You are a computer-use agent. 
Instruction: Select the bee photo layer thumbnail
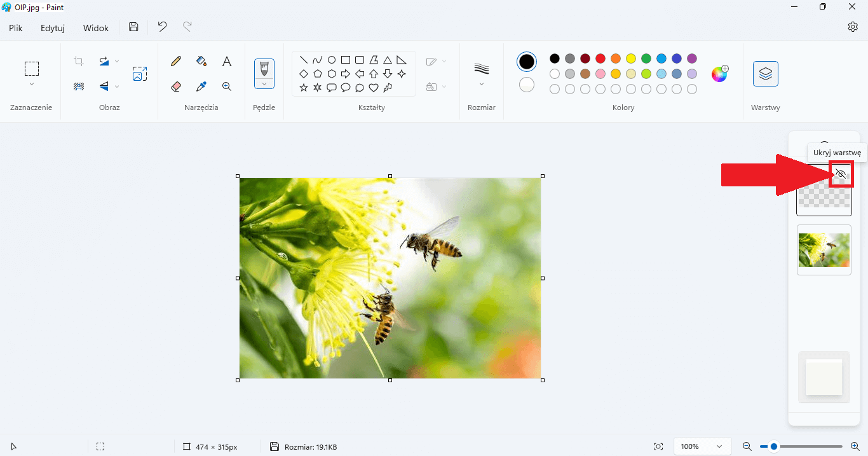[824, 250]
